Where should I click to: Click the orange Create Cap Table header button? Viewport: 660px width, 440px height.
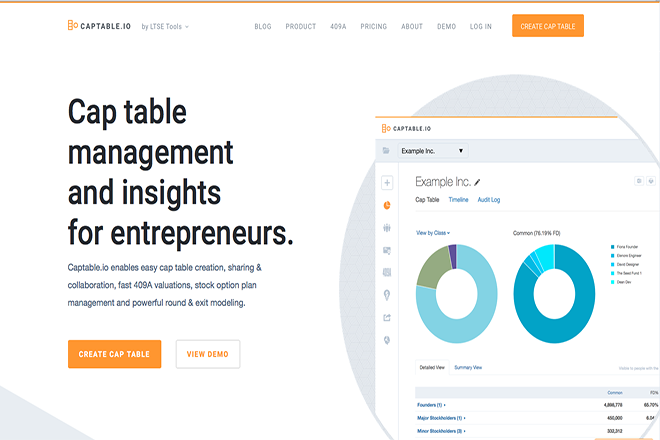[547, 26]
